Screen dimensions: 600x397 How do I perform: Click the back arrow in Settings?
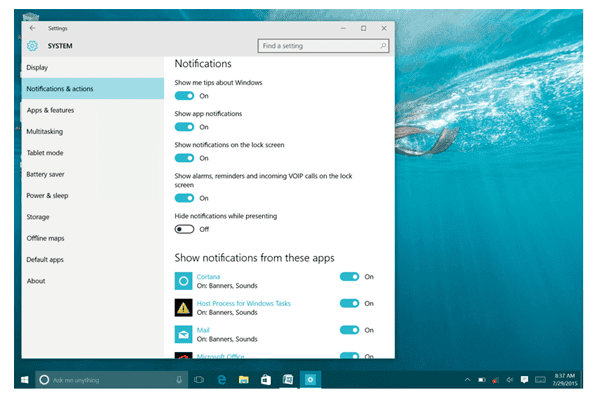[32, 28]
